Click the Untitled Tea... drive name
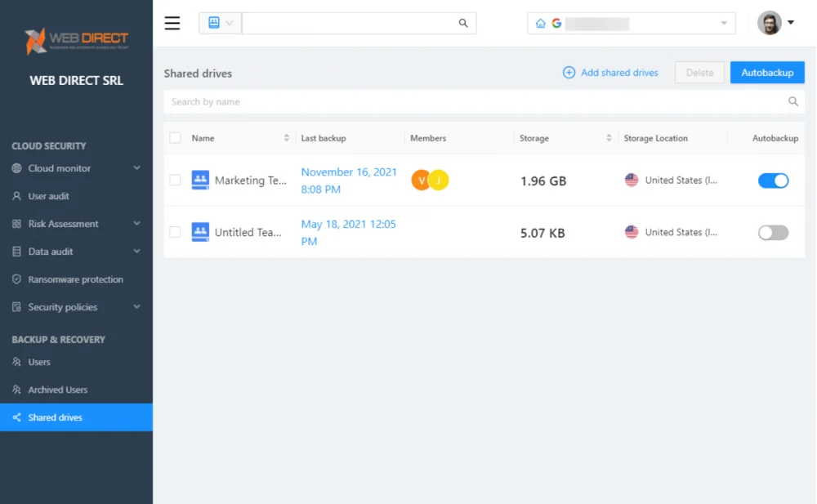This screenshot has width=817, height=504. [248, 233]
